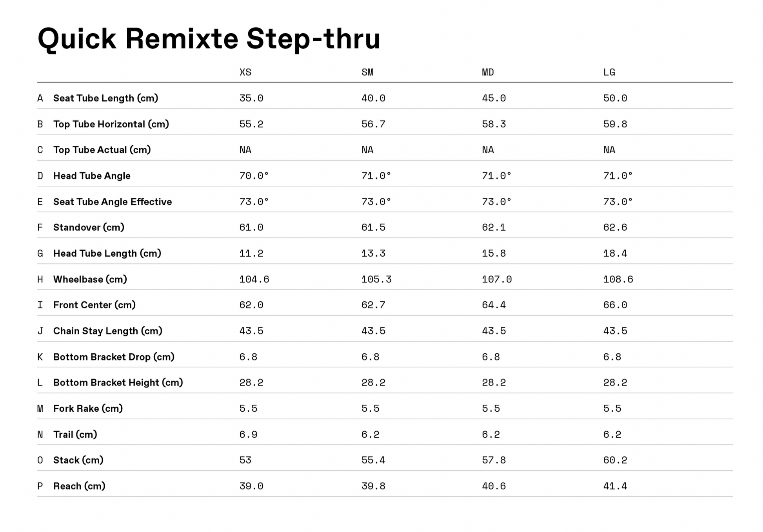Click the Quick Remixte Step-thru title
Screen dimensions: 763x532
[x=209, y=39]
